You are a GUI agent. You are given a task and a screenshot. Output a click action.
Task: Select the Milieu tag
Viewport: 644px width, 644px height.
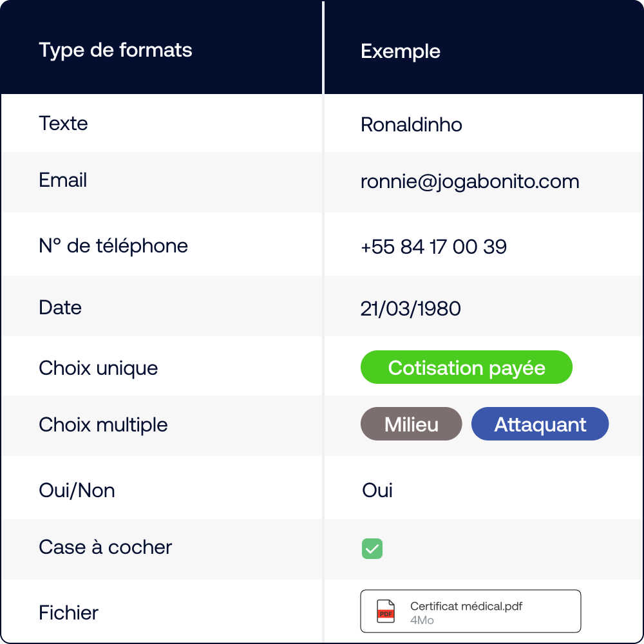tap(411, 424)
